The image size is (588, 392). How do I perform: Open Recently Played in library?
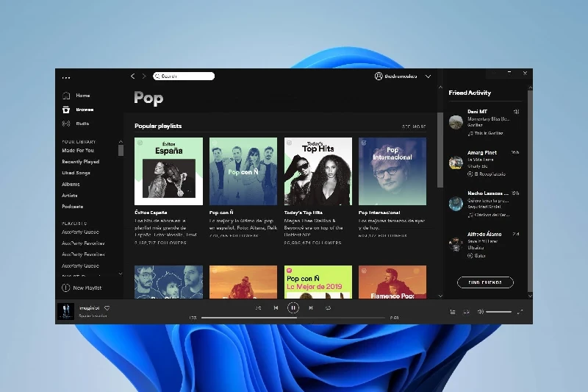tap(81, 162)
